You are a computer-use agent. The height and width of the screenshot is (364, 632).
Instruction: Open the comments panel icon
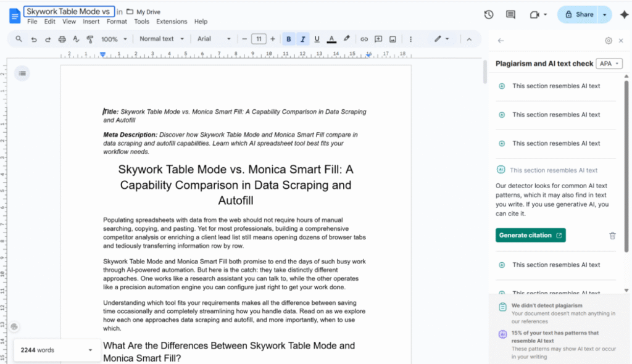pyautogui.click(x=510, y=15)
